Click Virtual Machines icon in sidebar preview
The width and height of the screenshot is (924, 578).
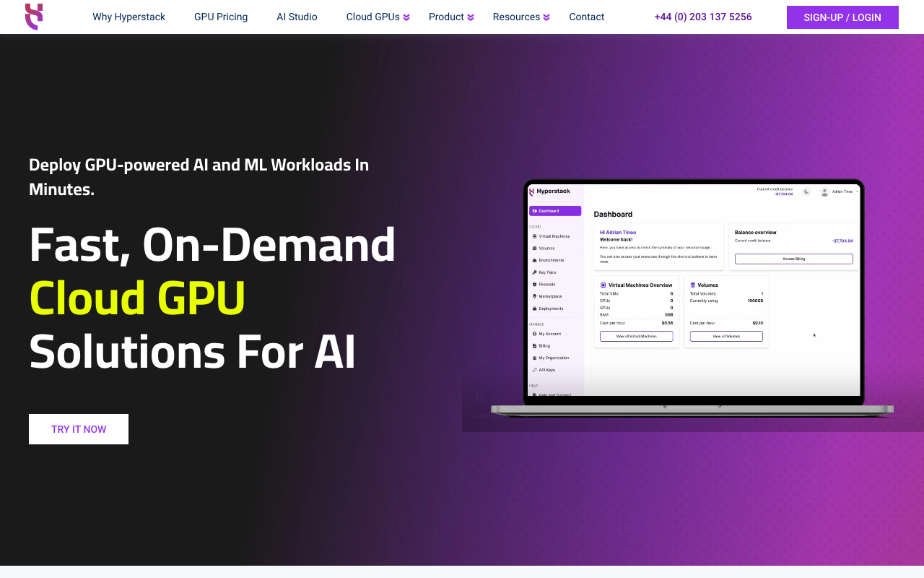[x=534, y=236]
